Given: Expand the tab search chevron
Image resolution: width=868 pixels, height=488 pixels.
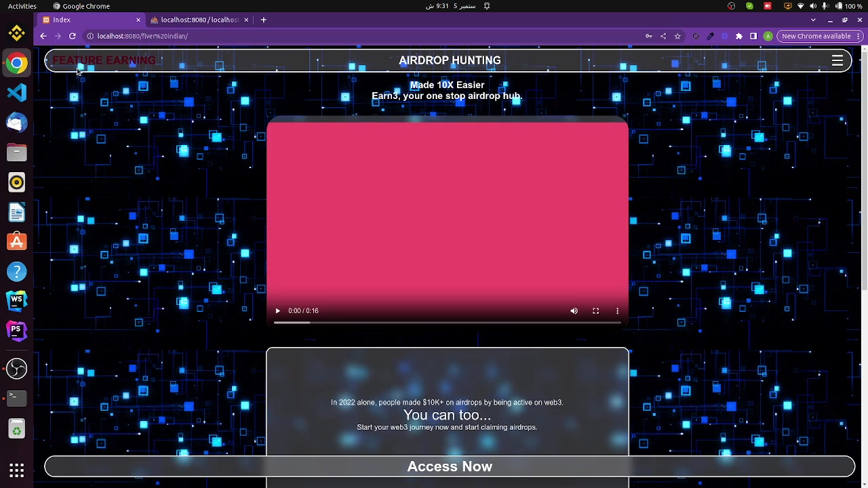Looking at the screenshot, I should [x=813, y=20].
